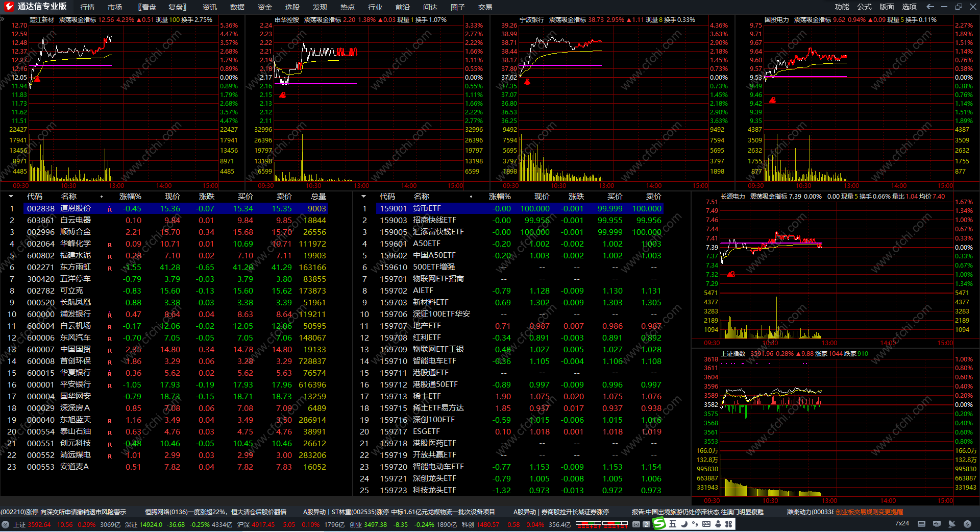Click the status bar monitor chart icon
The height and width of the screenshot is (532, 980).
(937, 524)
